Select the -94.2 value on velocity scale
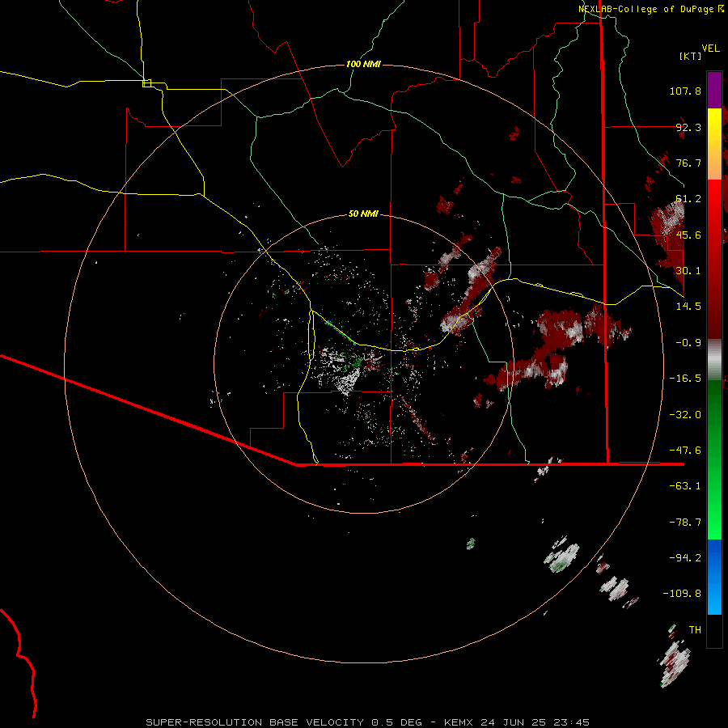This screenshot has height=728, width=728. [685, 558]
